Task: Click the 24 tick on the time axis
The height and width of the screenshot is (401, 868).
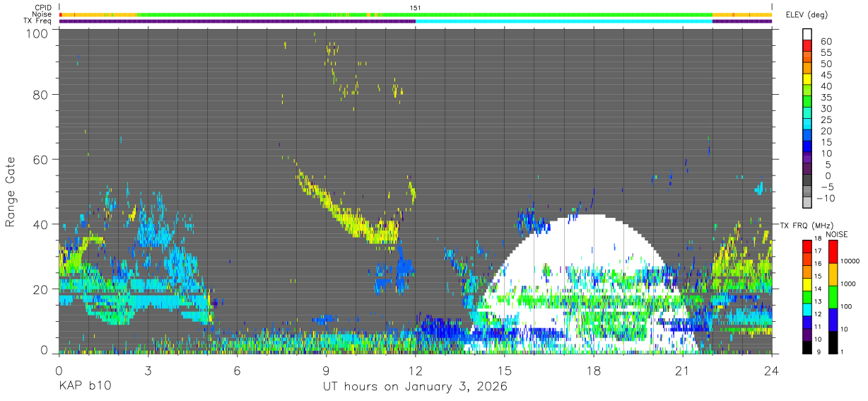Action: pyautogui.click(x=772, y=369)
